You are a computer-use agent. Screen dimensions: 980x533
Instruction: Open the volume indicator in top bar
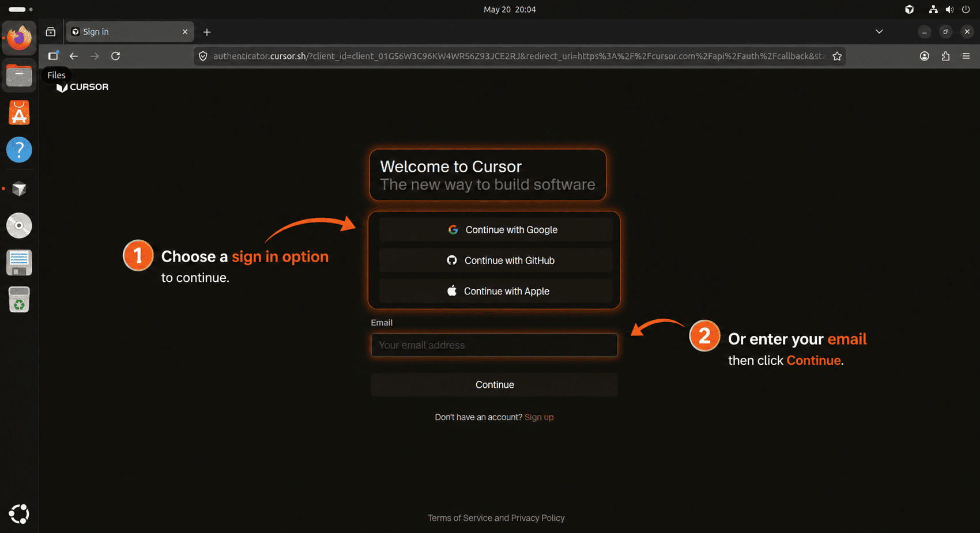[949, 9]
